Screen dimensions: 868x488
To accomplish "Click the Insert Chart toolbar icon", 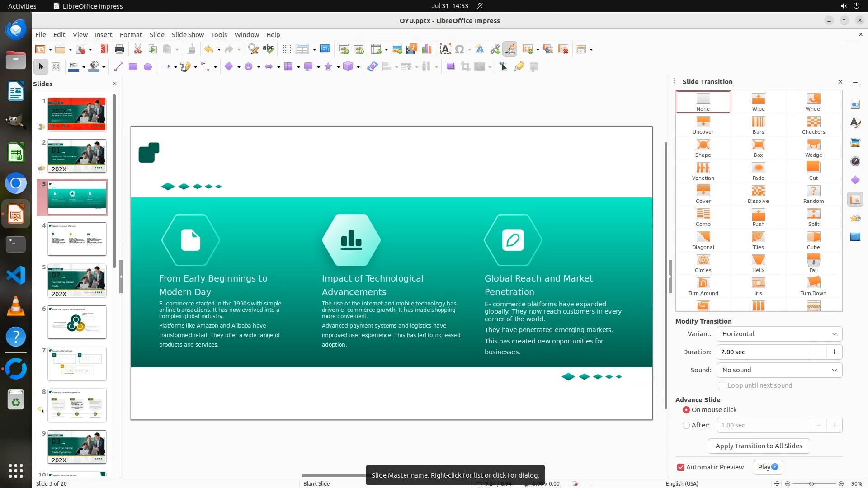I will tap(426, 49).
